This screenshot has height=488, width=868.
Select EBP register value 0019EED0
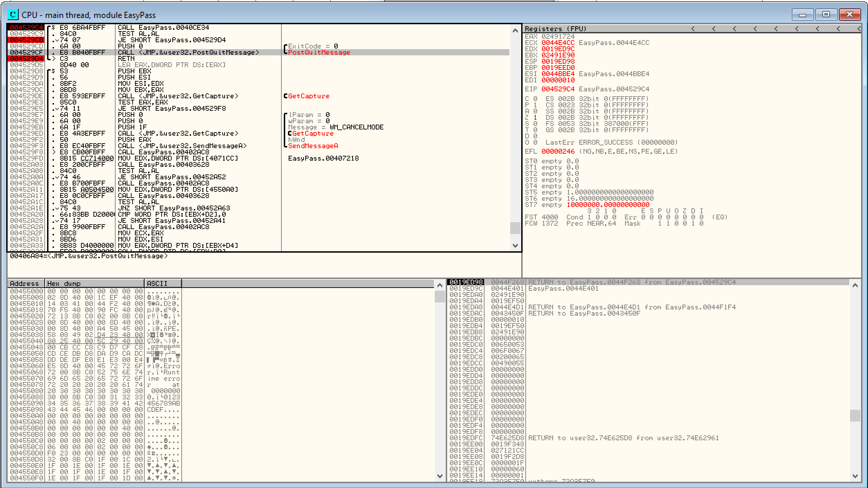[x=558, y=67]
